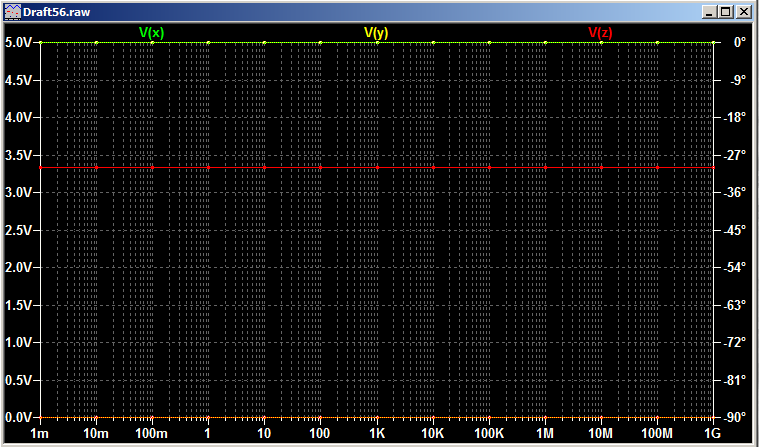Click the 1G frequency axis label

tap(713, 433)
